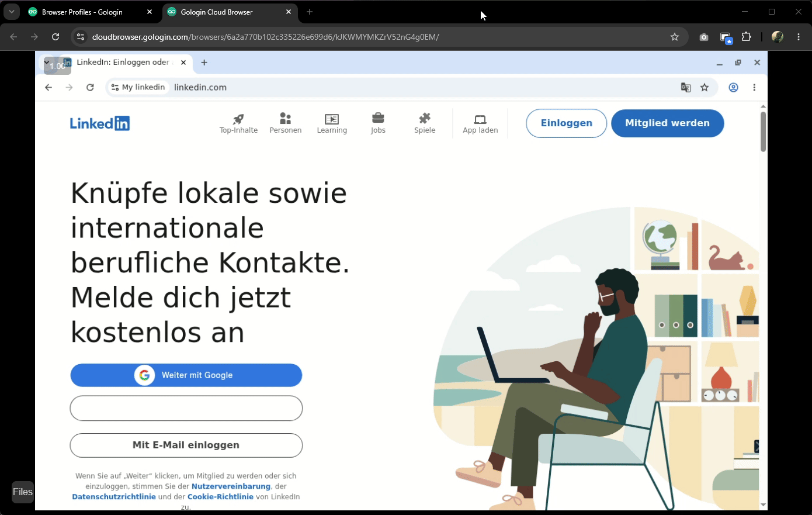The image size is (812, 515).
Task: Open the Top-Inhalte rocket icon
Action: pos(238,119)
